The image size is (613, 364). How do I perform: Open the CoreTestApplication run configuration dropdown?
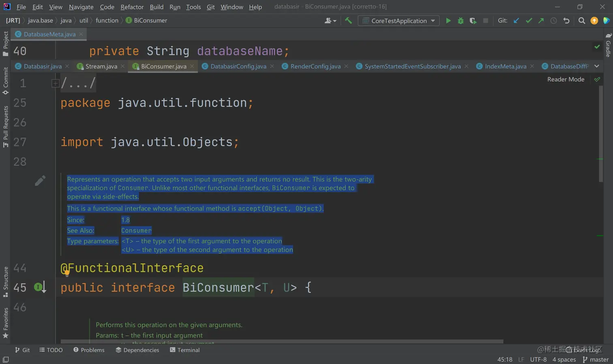[x=399, y=21]
